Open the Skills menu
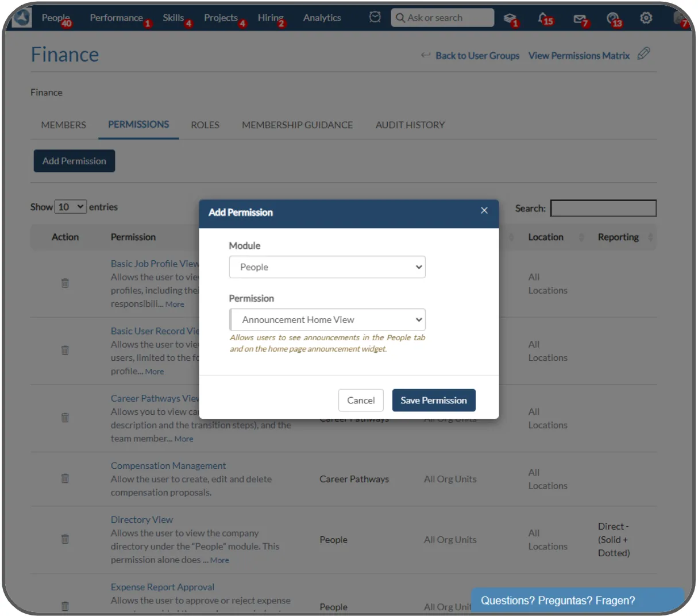 [x=173, y=18]
